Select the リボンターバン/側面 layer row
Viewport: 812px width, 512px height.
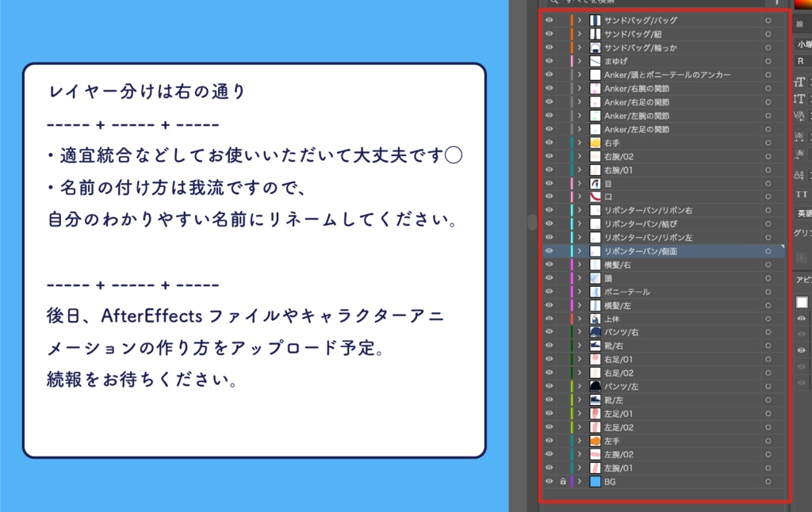point(663,251)
